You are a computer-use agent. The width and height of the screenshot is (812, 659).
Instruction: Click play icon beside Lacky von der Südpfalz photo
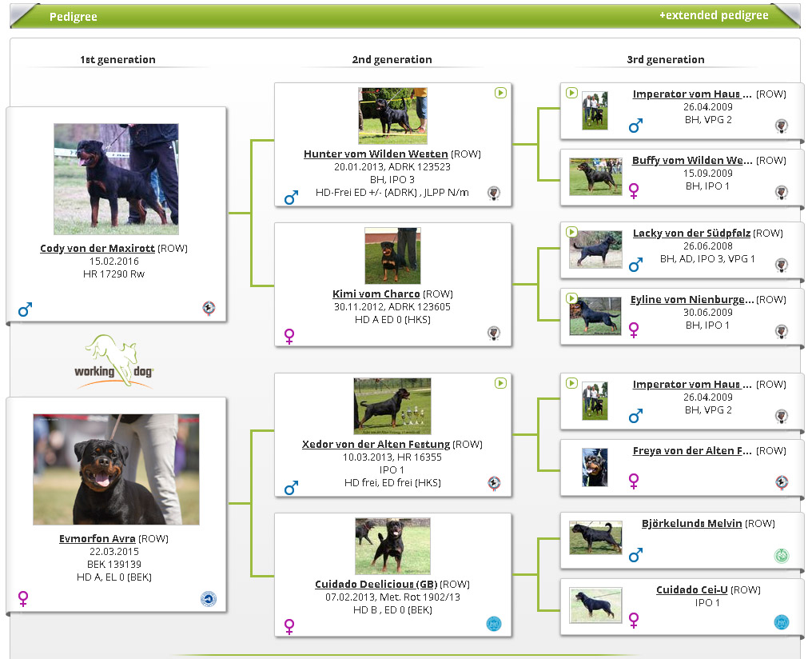click(x=571, y=232)
